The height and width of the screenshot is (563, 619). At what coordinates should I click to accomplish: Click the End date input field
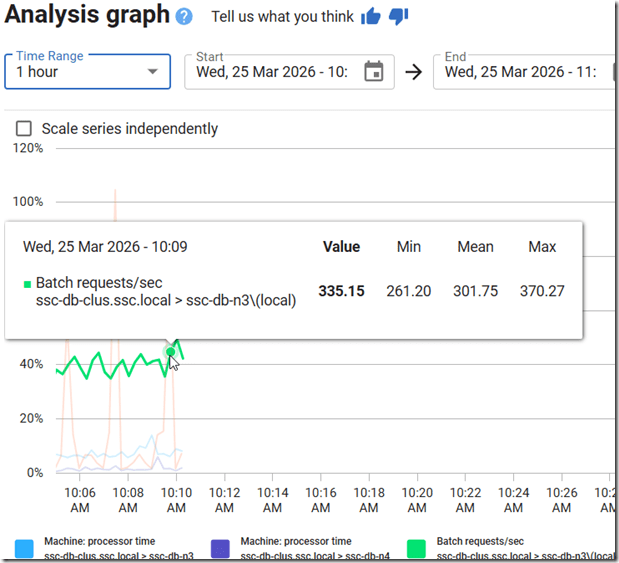520,72
